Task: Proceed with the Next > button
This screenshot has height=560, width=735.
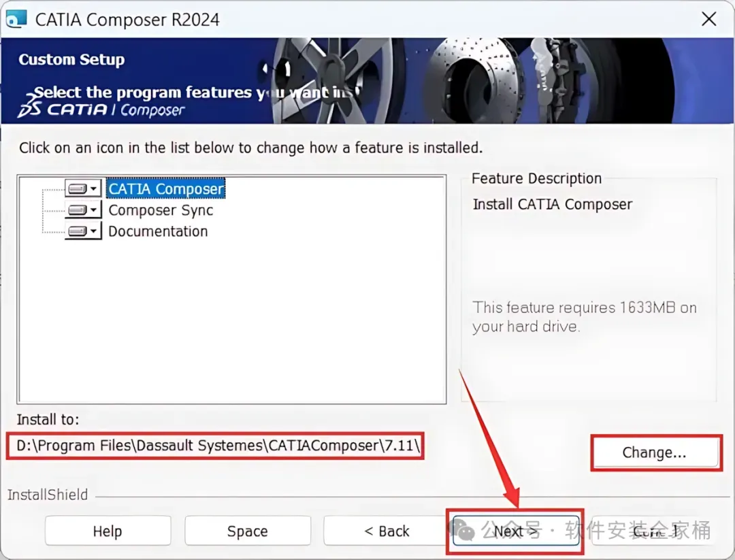Action: (516, 531)
